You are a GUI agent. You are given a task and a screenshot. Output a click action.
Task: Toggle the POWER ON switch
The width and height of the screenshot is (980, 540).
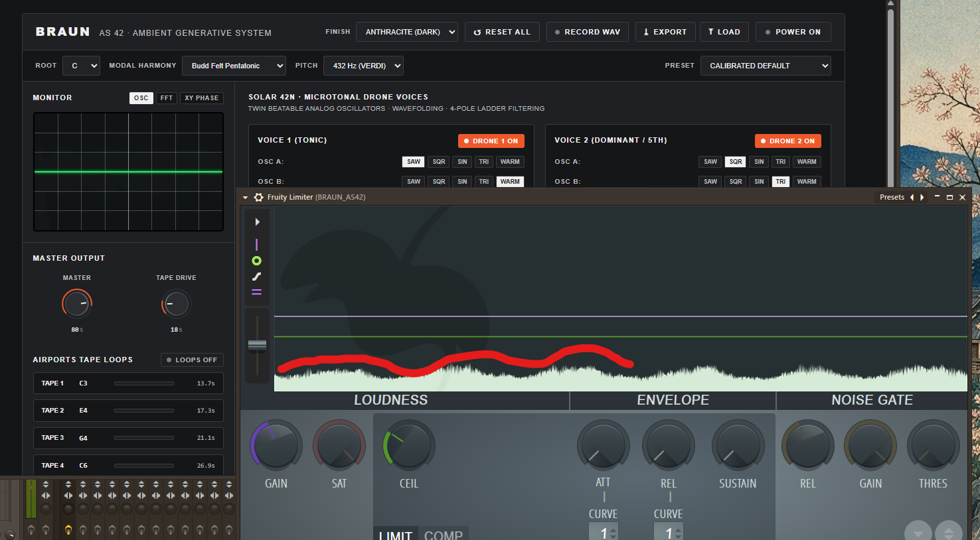[x=793, y=32]
